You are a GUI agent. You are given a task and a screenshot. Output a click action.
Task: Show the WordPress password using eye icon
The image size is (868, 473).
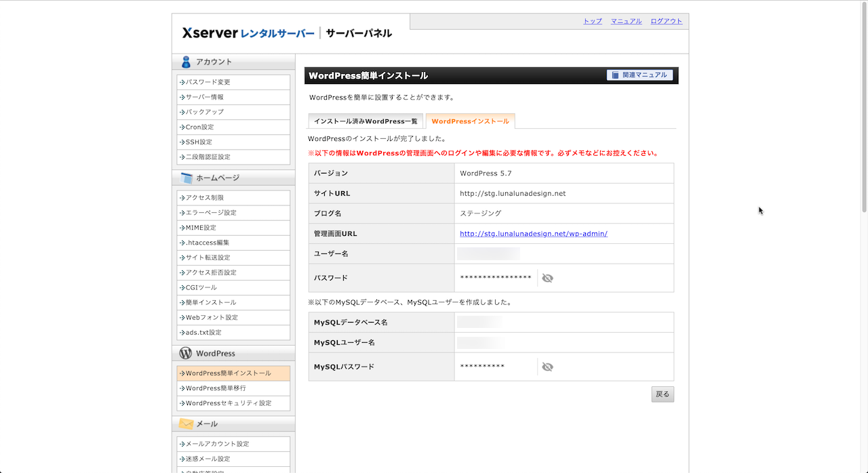[547, 278]
